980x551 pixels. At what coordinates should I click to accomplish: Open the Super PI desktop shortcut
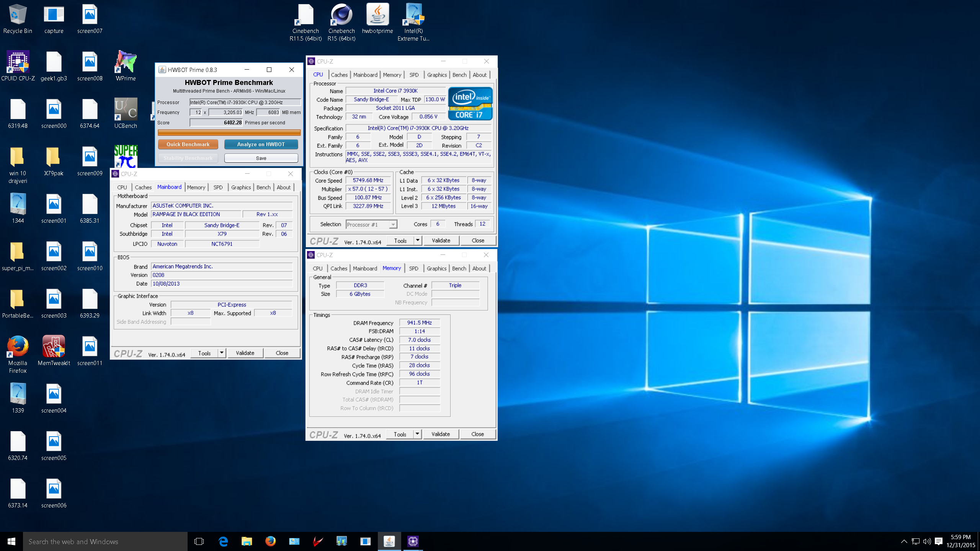click(126, 156)
